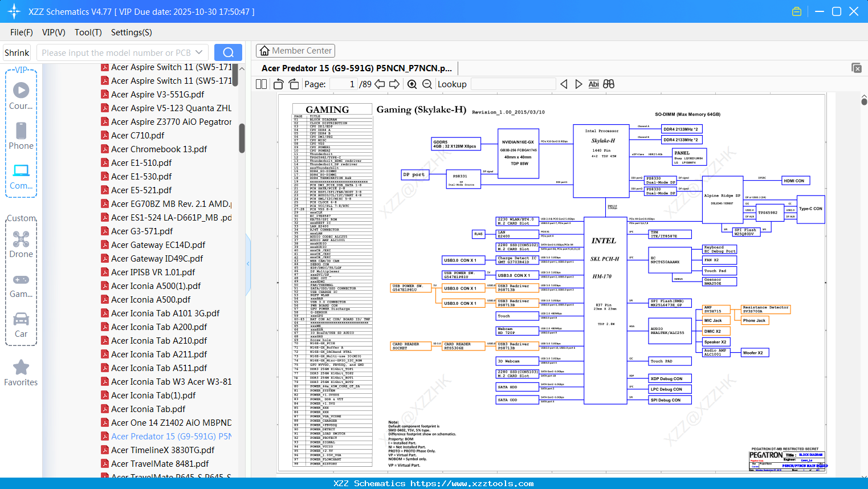Open Acer ES1-524 LA-D661P_MB file

(166, 218)
